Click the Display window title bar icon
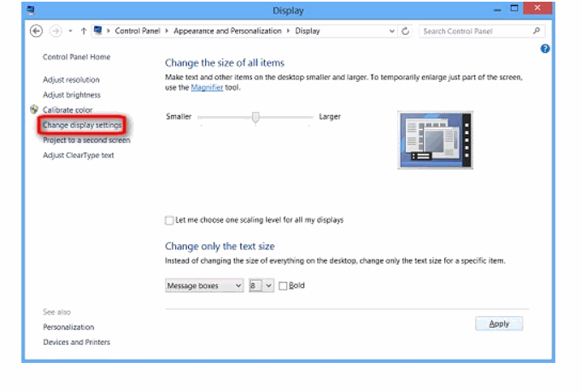Viewport: 581px width, 392px height. click(32, 10)
